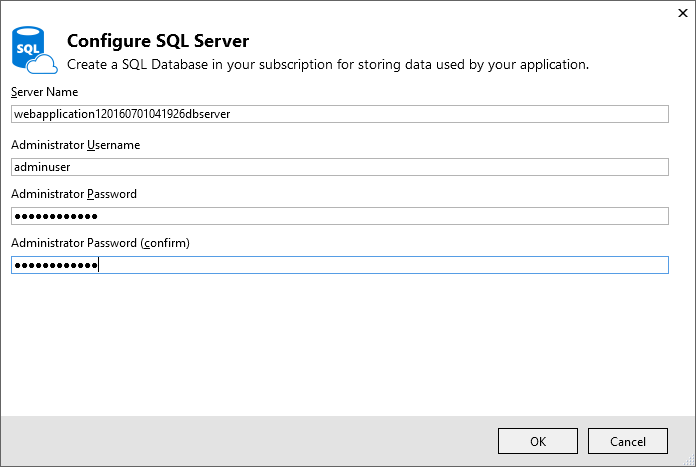Click the Server Name label

point(44,92)
